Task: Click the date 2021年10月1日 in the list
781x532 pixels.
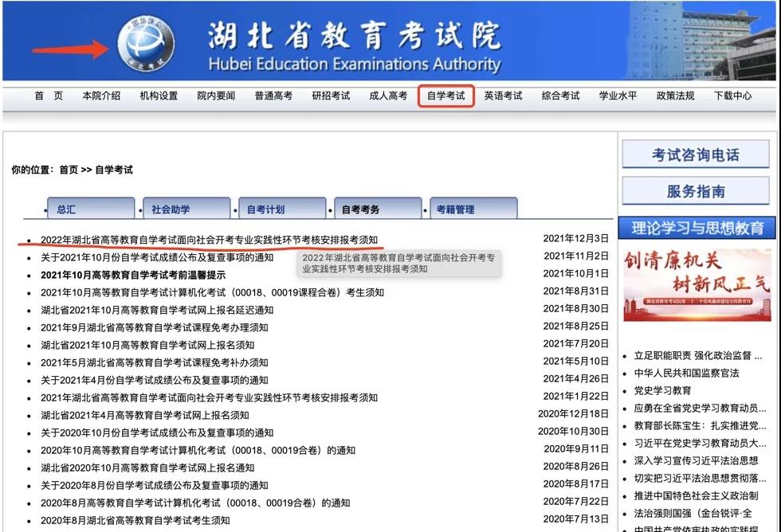Action: point(575,273)
